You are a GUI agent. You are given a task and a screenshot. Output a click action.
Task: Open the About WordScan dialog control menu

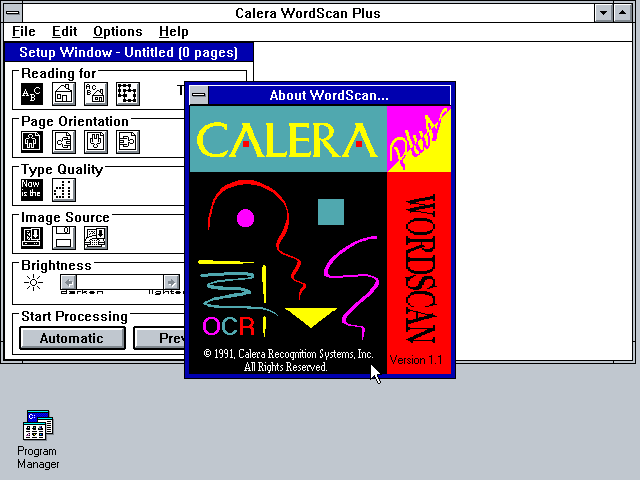[199, 95]
